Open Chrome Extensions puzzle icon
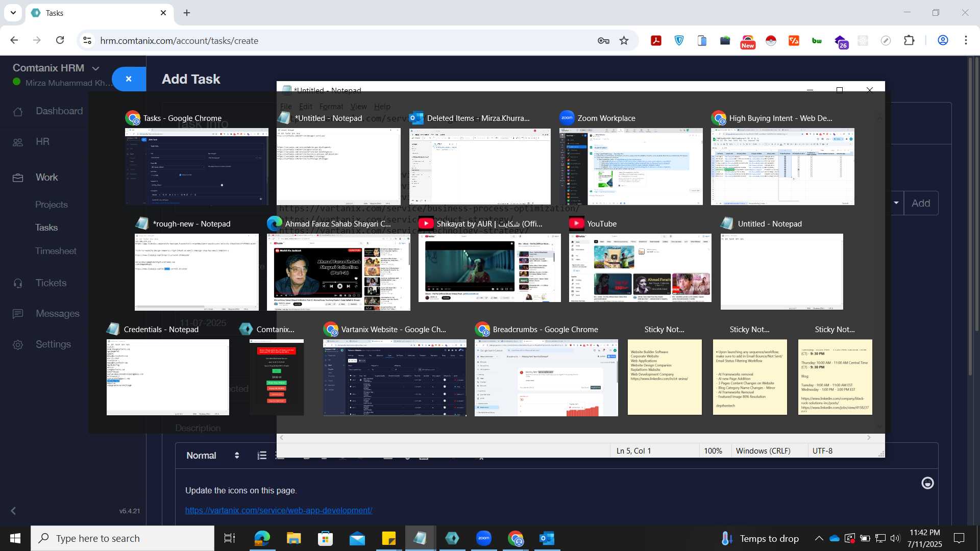The image size is (980, 551). tap(909, 41)
